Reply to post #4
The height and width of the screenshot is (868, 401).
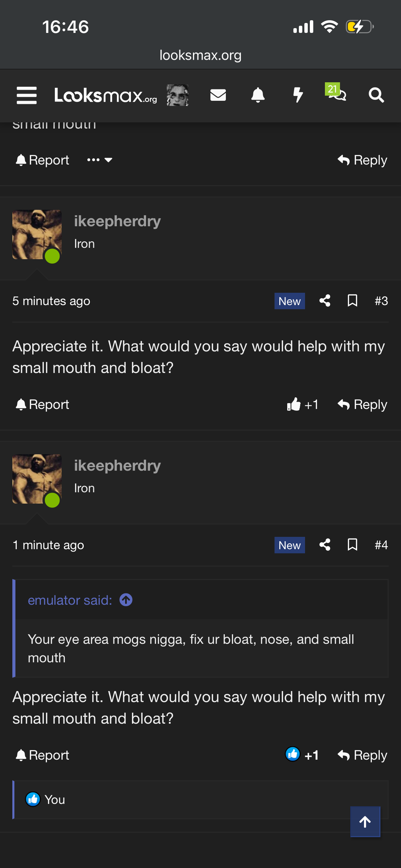362,755
